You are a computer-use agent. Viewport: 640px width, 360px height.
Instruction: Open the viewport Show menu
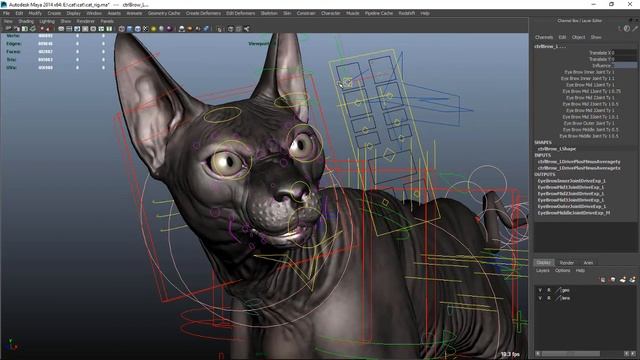(65, 21)
